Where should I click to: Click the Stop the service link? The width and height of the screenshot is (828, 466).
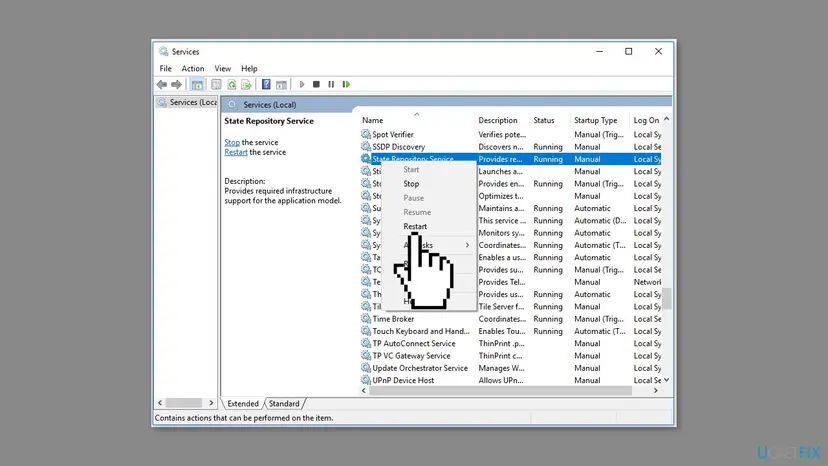pyautogui.click(x=232, y=142)
